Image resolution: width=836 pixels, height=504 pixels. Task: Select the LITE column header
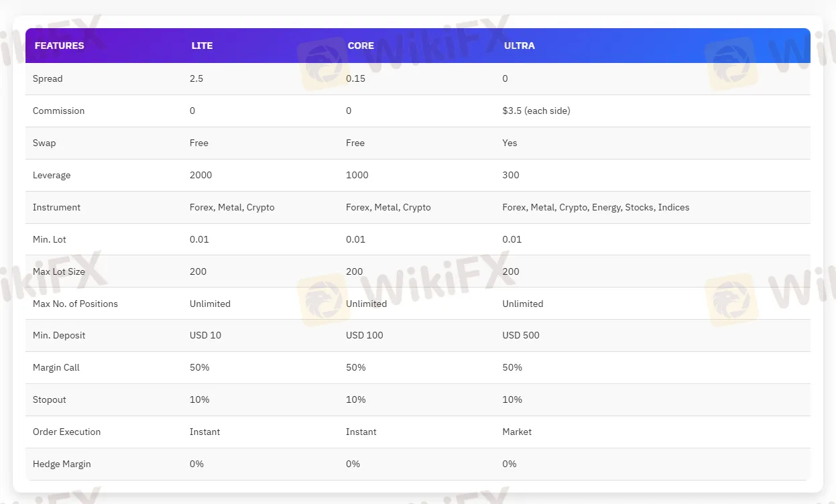(x=202, y=46)
